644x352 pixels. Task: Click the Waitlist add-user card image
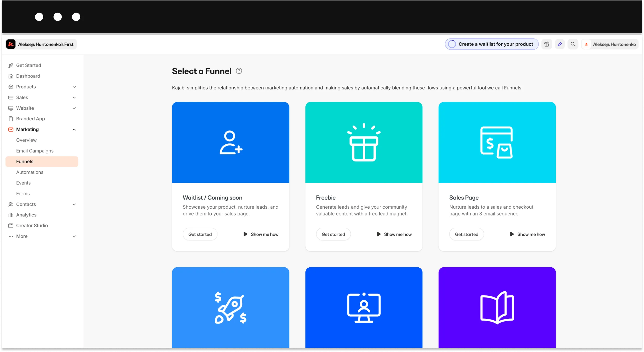point(230,142)
